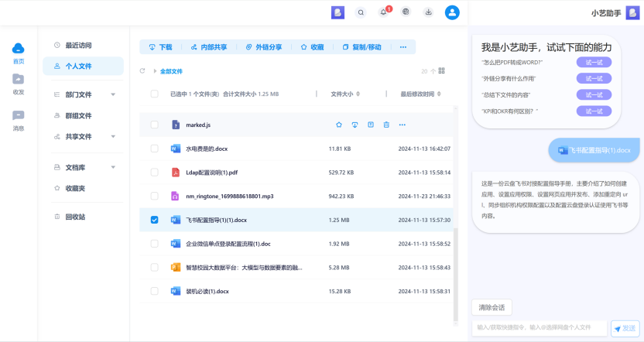This screenshot has width=644, height=342.
Task: Open the download manager icon in header
Action: [x=428, y=12]
